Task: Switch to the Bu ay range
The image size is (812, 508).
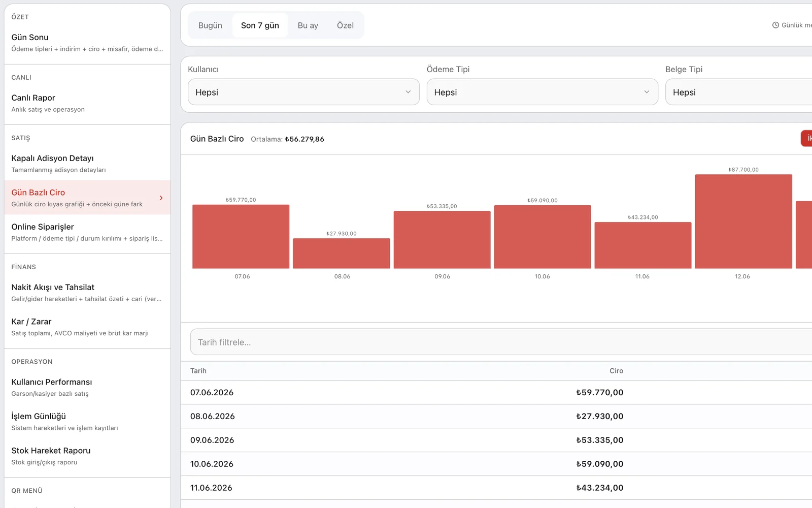Action: tap(308, 25)
